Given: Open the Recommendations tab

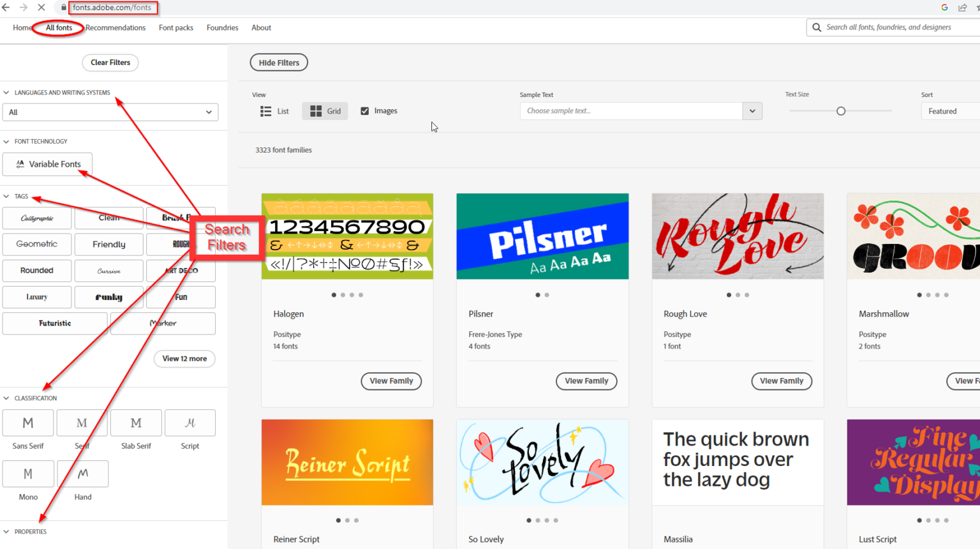Looking at the screenshot, I should tap(115, 27).
